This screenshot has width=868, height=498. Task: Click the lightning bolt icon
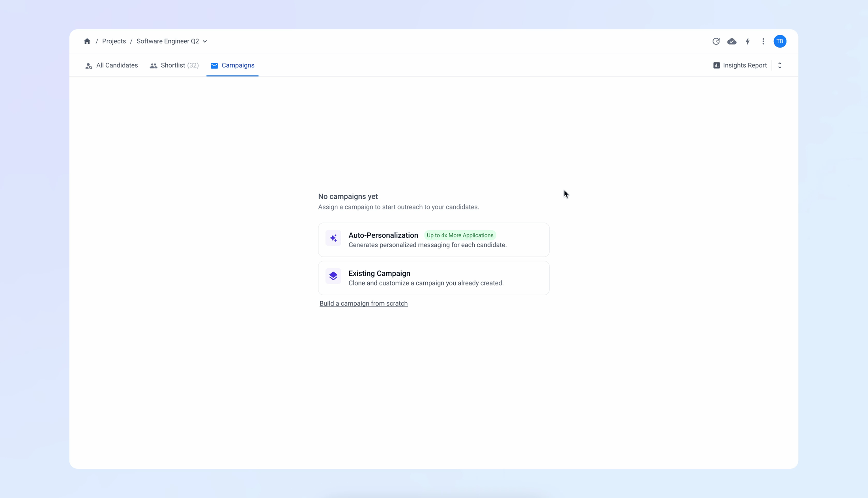point(748,41)
